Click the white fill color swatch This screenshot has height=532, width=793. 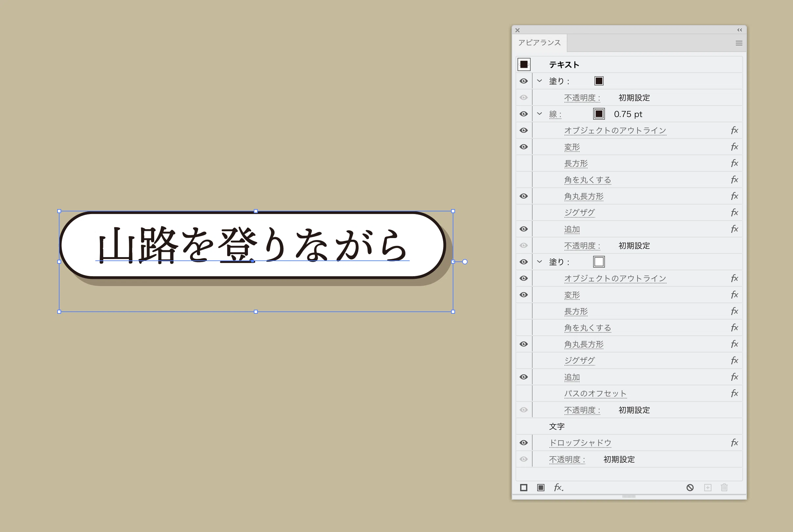click(x=599, y=262)
